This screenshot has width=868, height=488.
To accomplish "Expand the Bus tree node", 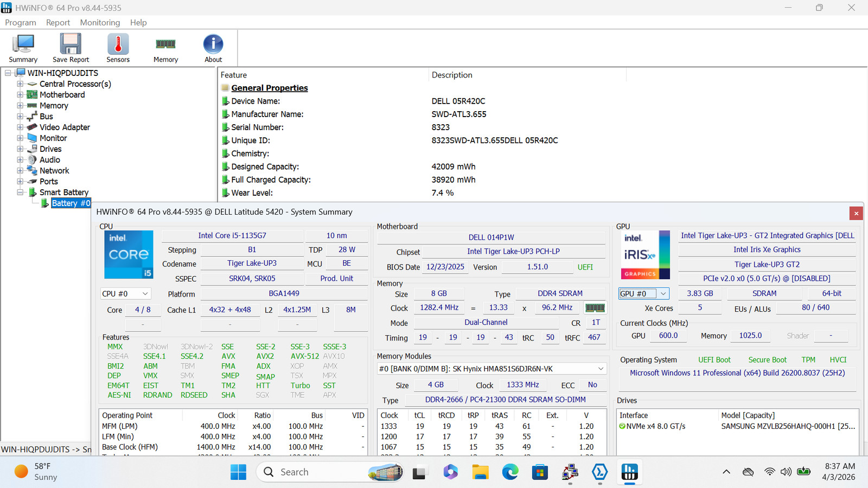I will click(20, 117).
